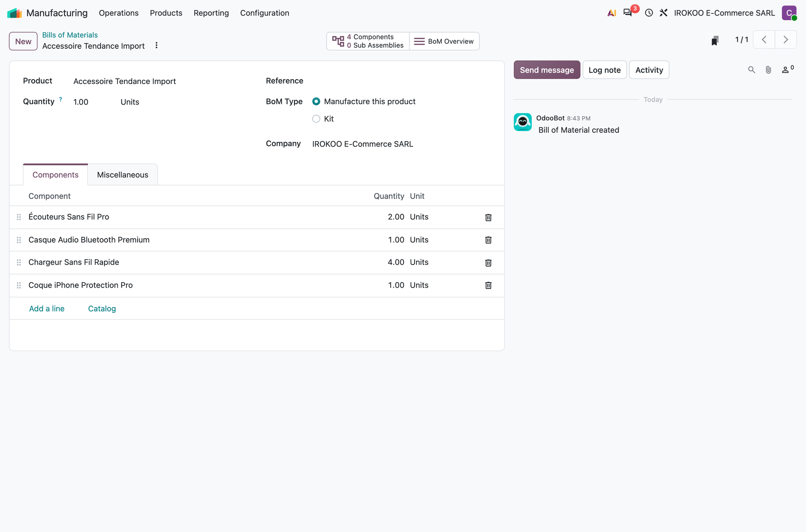The height and width of the screenshot is (532, 806).
Task: Open the conversations icon with 3 notifications
Action: point(628,13)
